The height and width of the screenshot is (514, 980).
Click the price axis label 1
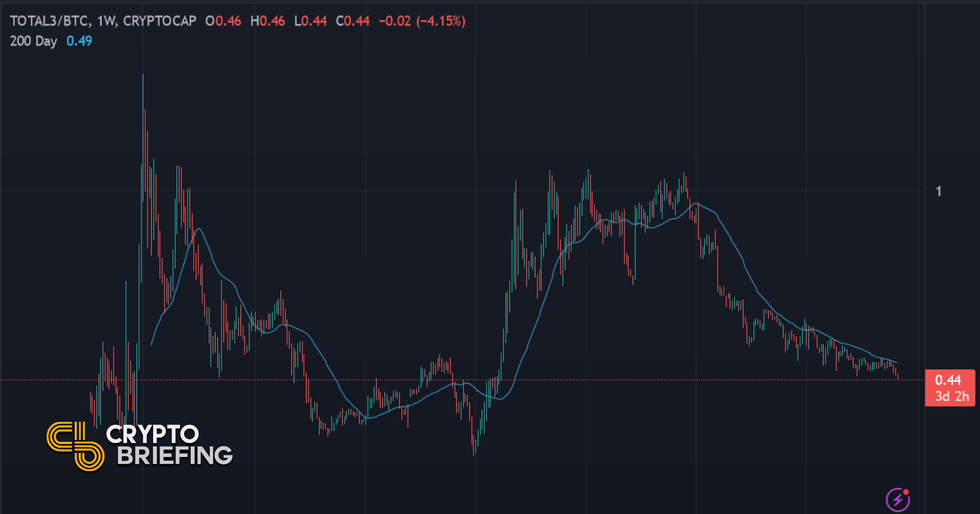(938, 191)
